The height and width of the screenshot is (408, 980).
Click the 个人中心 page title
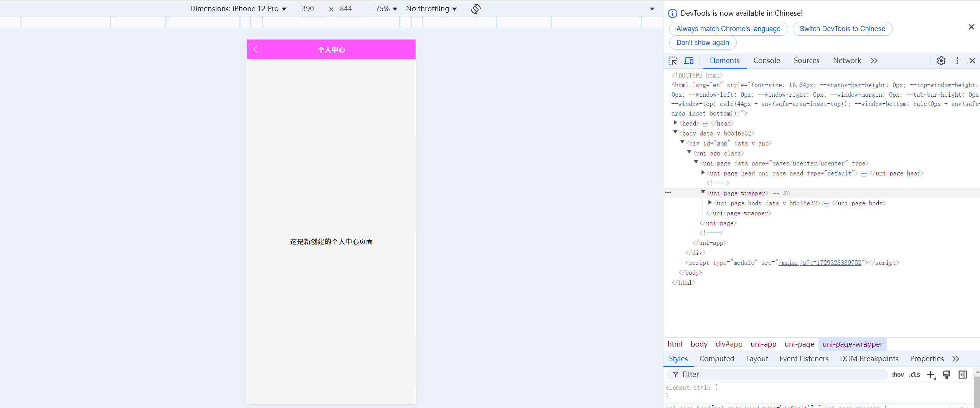(331, 50)
